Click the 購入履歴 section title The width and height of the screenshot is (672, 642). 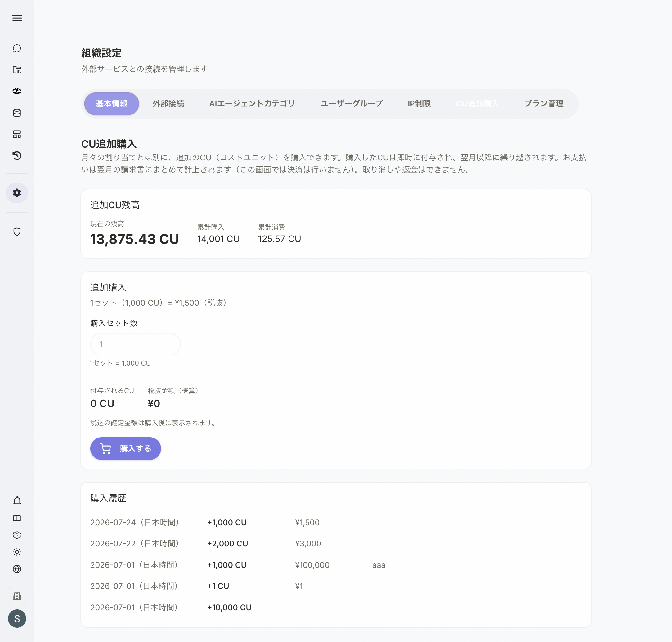[108, 498]
